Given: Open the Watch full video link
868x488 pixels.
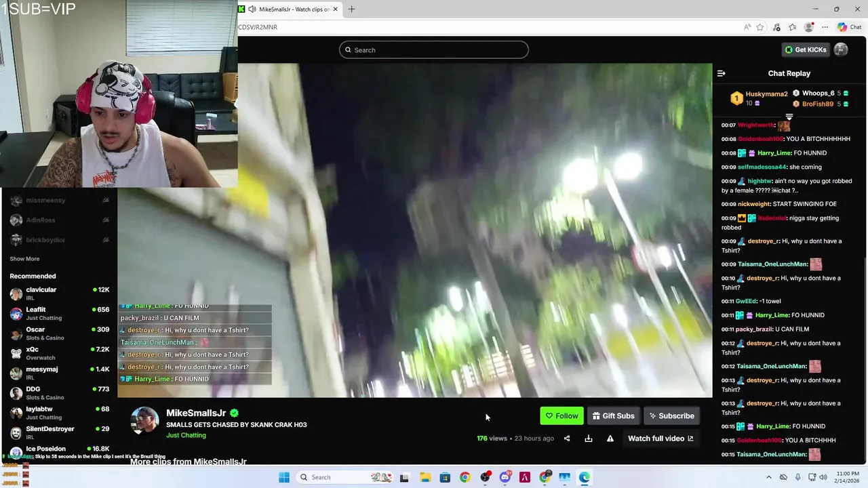Looking at the screenshot, I should 660,439.
